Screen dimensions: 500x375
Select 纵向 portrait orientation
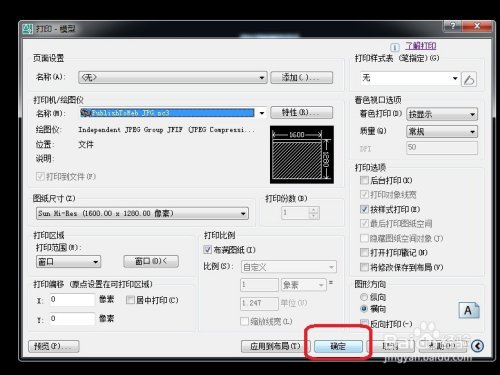pyautogui.click(x=364, y=297)
